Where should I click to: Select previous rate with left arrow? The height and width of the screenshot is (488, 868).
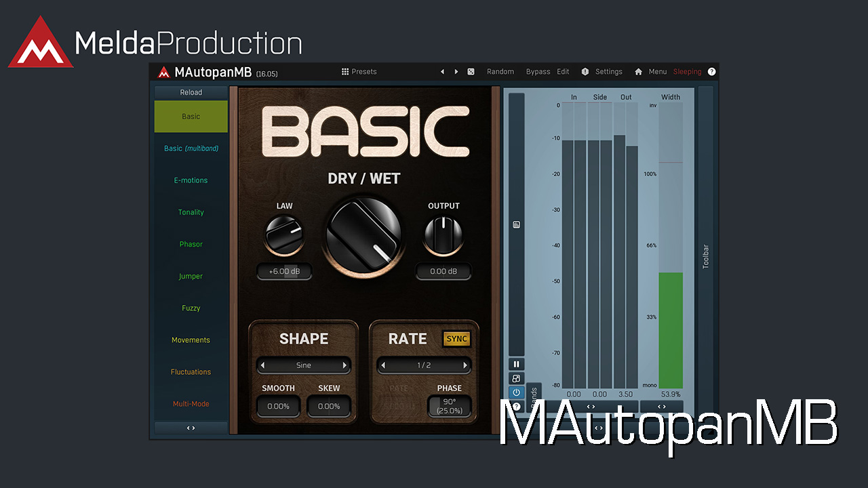pos(383,365)
